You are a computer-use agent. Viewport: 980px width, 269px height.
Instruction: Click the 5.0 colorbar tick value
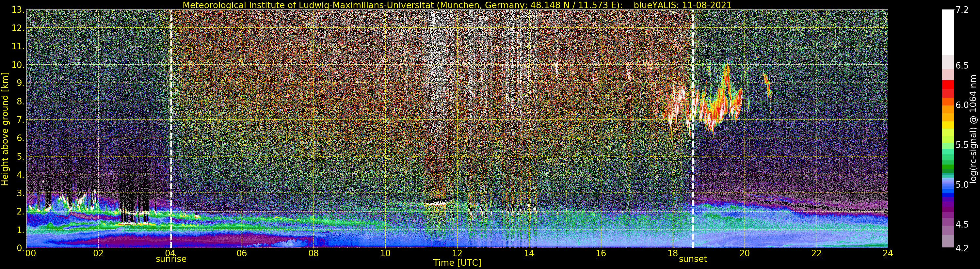point(962,184)
